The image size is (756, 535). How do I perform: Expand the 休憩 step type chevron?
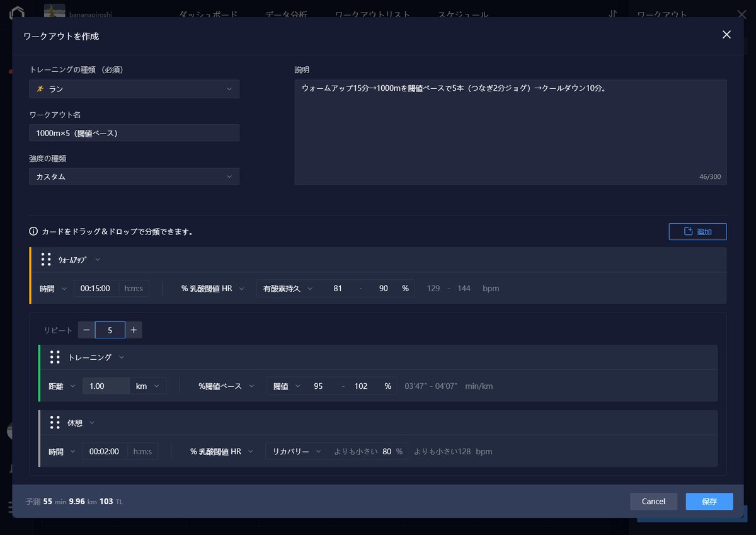pyautogui.click(x=92, y=422)
